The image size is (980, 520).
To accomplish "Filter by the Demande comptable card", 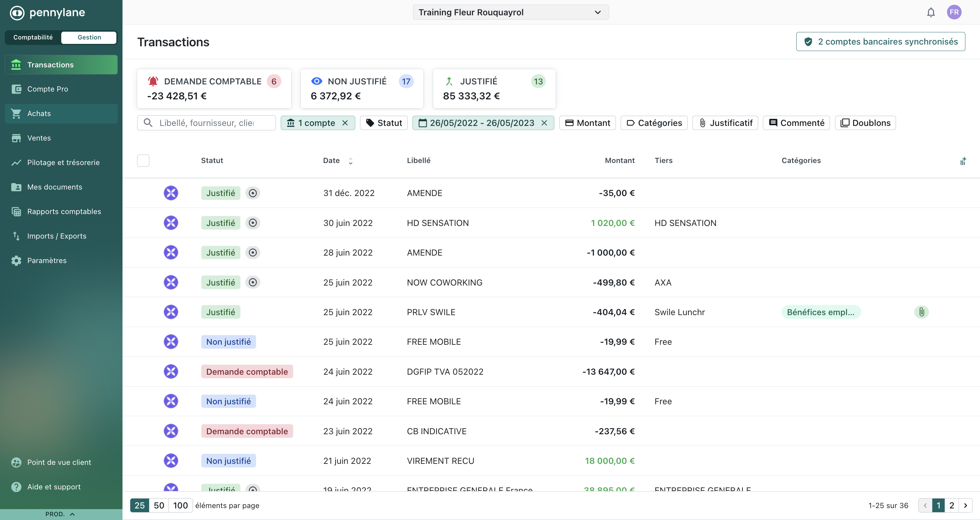I will [x=214, y=88].
